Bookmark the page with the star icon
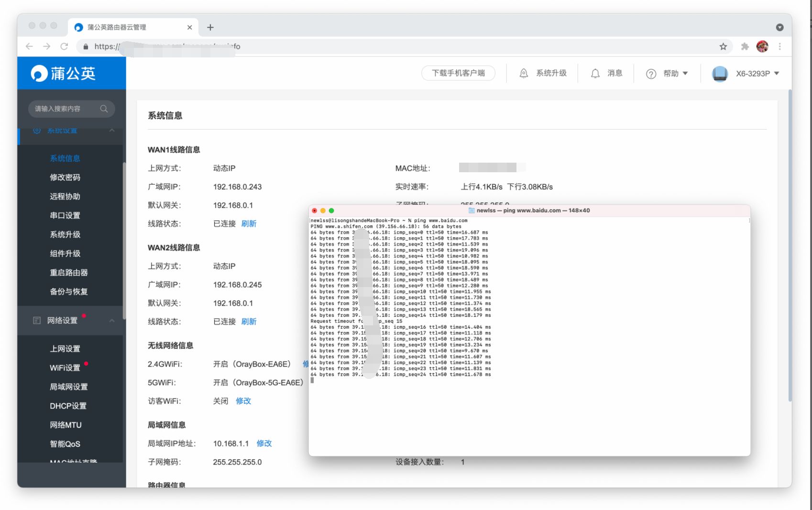Screen dimensions: 812x510 click(x=723, y=46)
